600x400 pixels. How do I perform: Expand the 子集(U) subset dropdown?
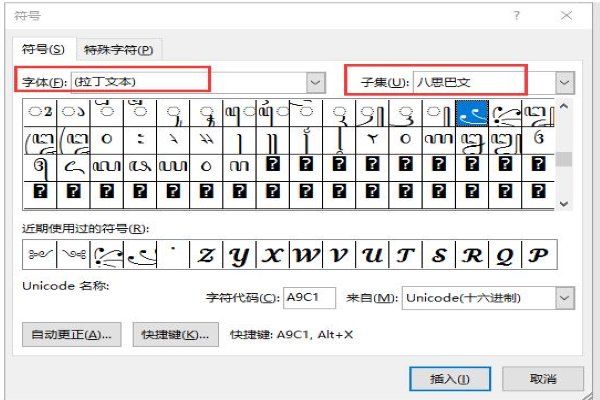coord(565,82)
